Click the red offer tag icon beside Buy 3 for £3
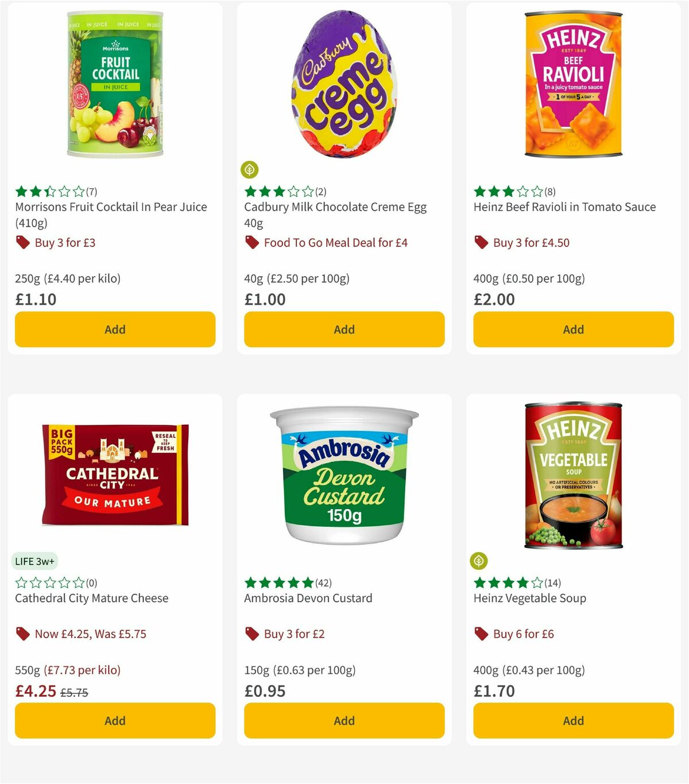This screenshot has height=784, width=689. [23, 243]
